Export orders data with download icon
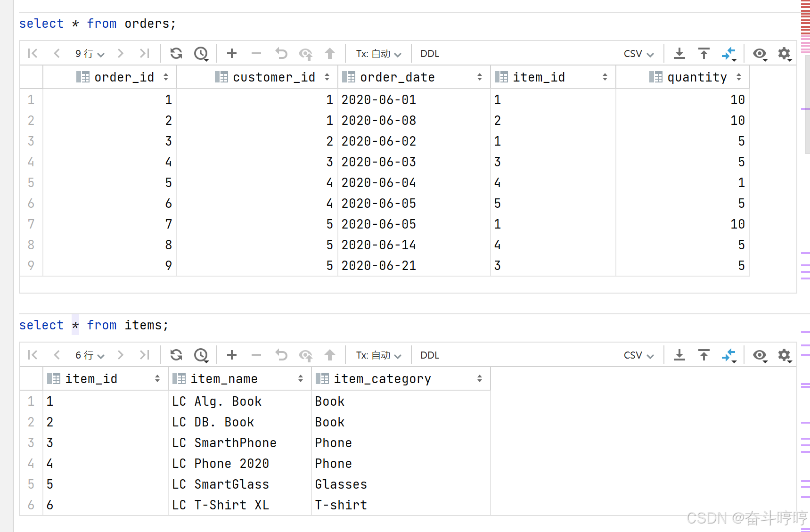Viewport: 810px width, 532px height. point(679,53)
